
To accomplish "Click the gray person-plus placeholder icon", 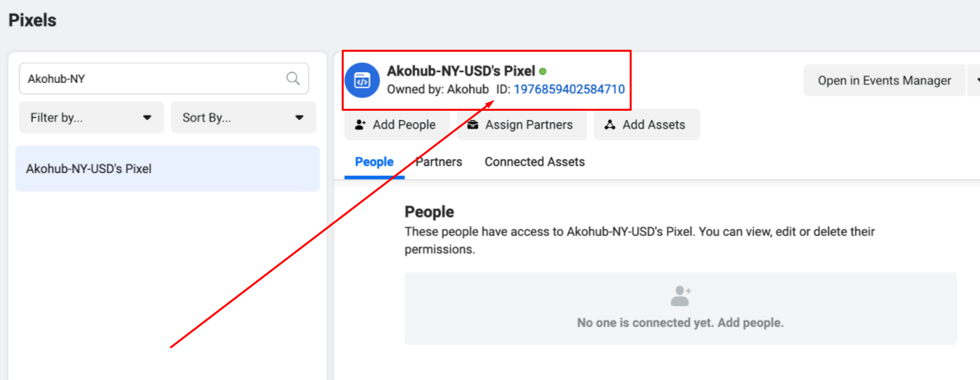I will (680, 296).
